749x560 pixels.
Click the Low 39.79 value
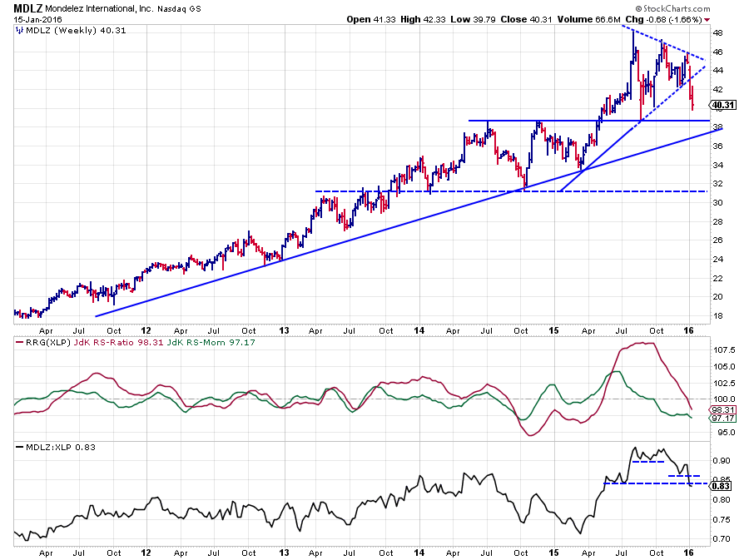point(473,20)
